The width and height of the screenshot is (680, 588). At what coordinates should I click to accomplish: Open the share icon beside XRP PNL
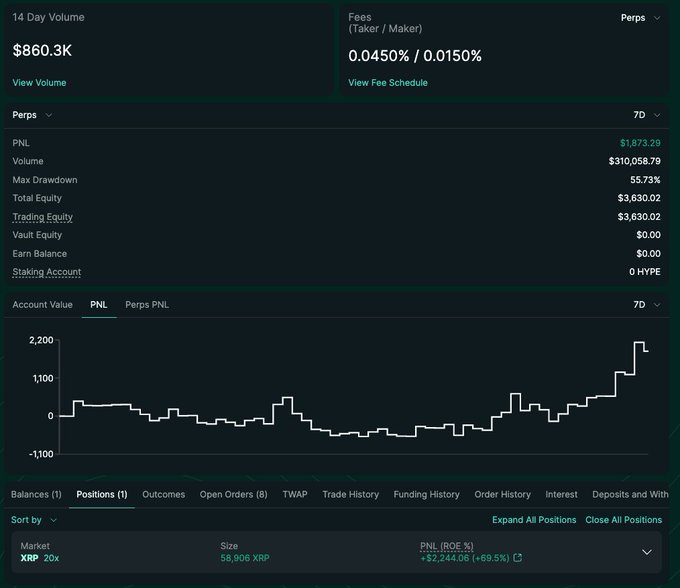pyautogui.click(x=517, y=558)
